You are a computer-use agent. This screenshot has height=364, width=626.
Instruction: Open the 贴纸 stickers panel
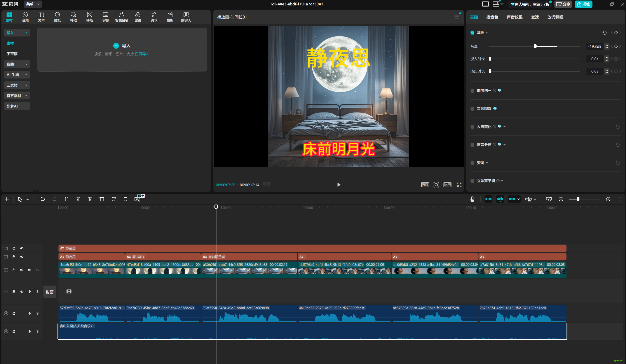click(x=57, y=17)
